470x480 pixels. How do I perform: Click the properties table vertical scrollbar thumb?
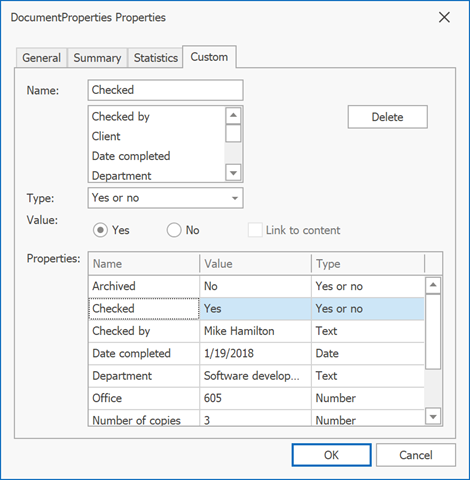pos(433,332)
